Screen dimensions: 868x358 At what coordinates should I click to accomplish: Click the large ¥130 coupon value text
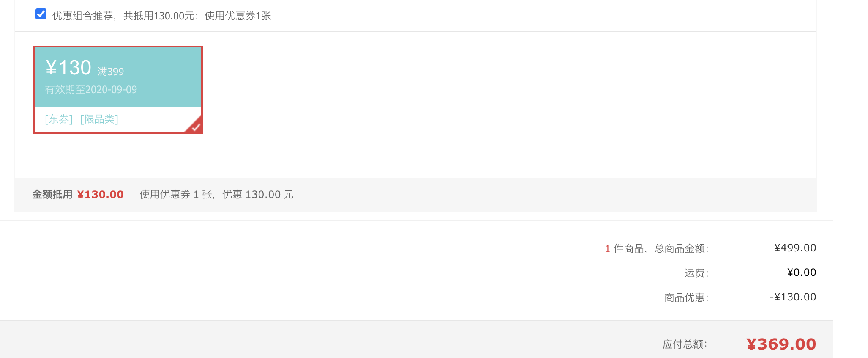coord(68,68)
